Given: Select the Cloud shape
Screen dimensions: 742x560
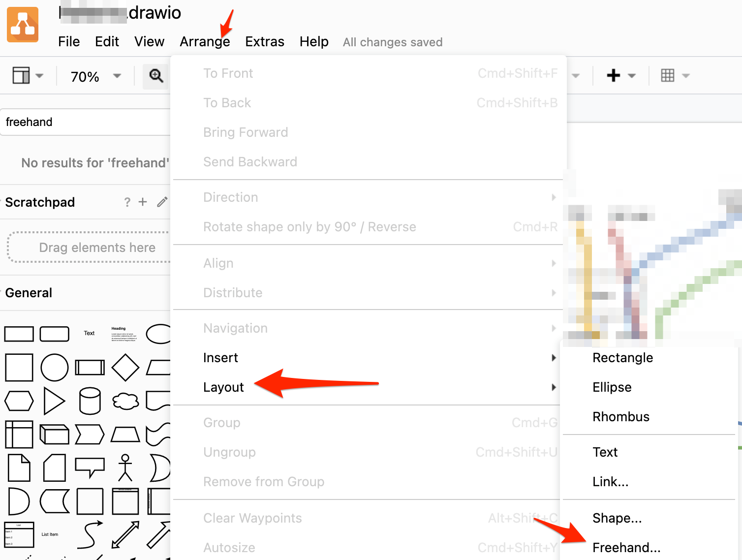Looking at the screenshot, I should pyautogui.click(x=125, y=401).
